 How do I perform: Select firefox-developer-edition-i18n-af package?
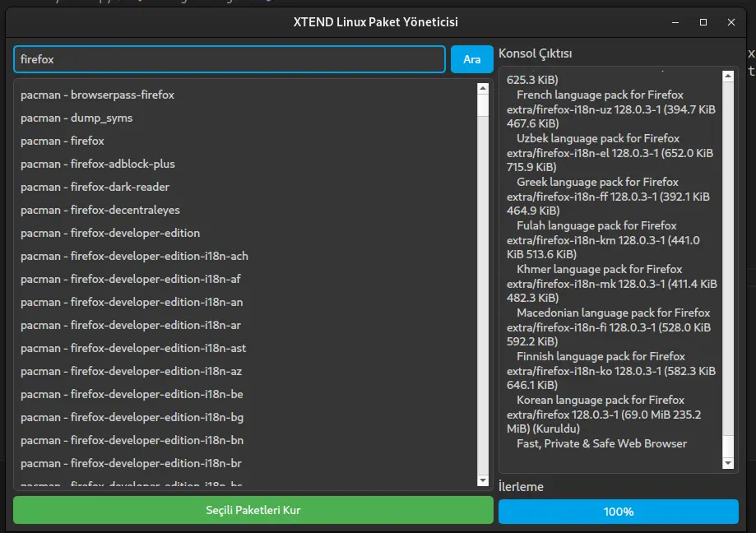click(x=246, y=279)
